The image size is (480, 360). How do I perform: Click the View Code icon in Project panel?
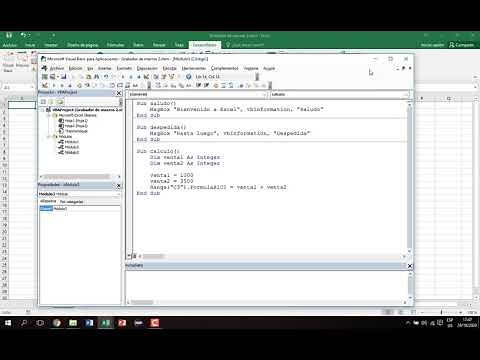click(43, 102)
